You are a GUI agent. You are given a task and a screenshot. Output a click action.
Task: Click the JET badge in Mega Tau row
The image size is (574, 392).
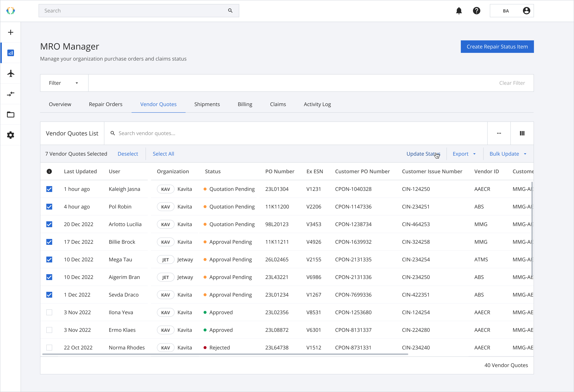166,260
